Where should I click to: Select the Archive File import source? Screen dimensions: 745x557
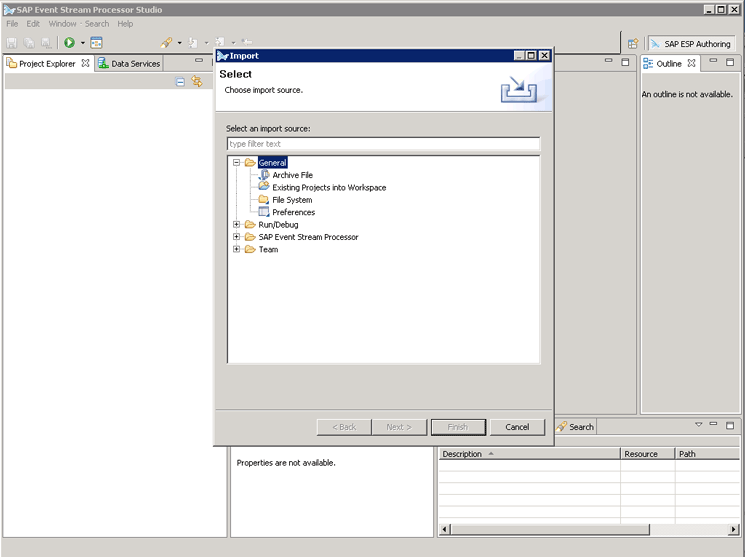click(x=292, y=175)
